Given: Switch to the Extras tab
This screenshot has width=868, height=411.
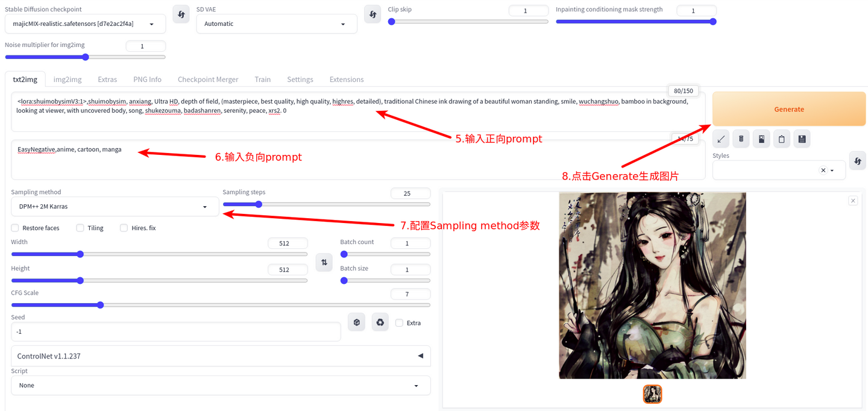Looking at the screenshot, I should tap(107, 80).
